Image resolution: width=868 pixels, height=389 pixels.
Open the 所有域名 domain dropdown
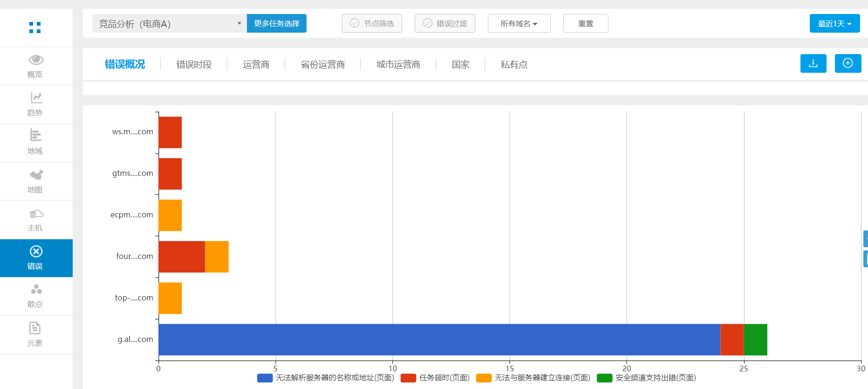(519, 23)
